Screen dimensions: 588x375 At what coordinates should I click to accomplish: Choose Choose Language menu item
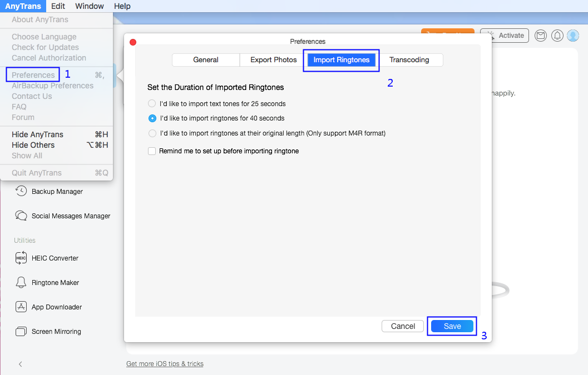click(56, 37)
